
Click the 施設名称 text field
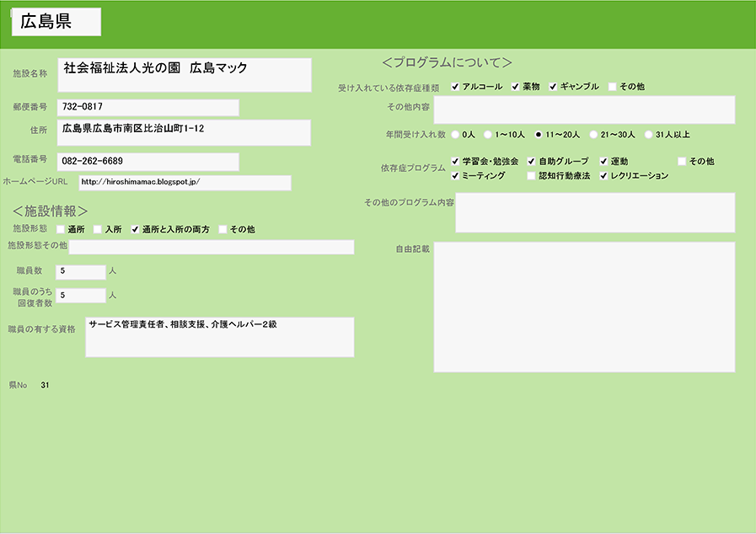pos(185,75)
